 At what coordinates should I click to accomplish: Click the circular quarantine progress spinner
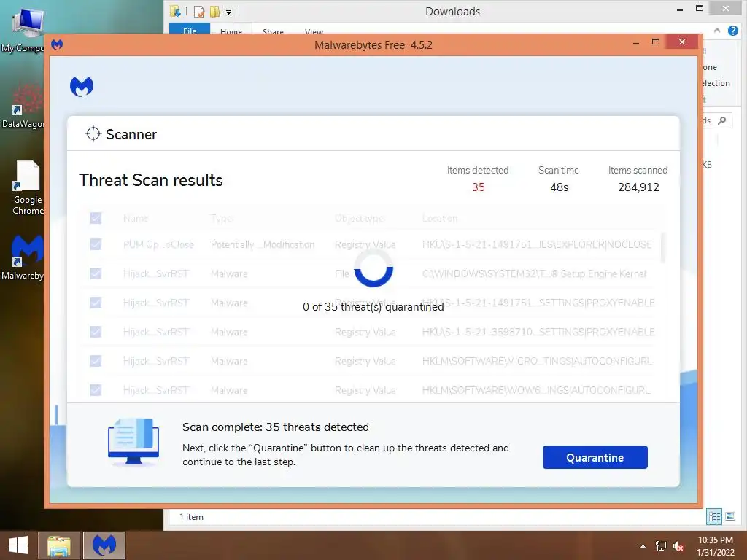(373, 268)
